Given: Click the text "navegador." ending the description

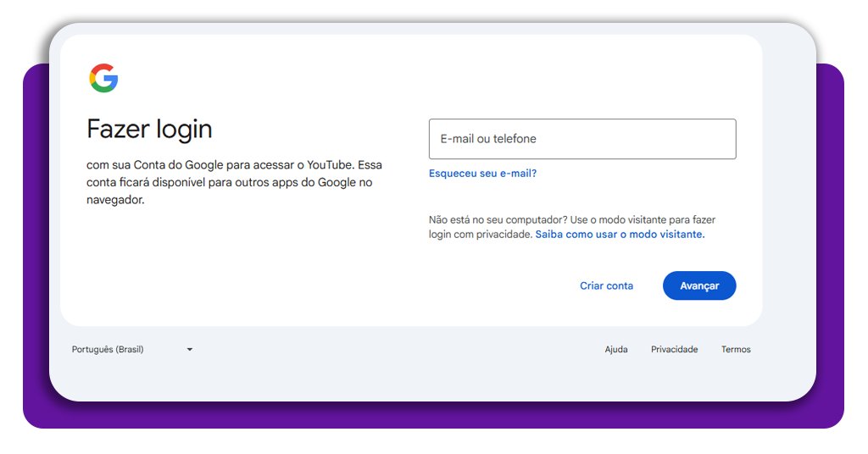Looking at the screenshot, I should click(115, 201).
